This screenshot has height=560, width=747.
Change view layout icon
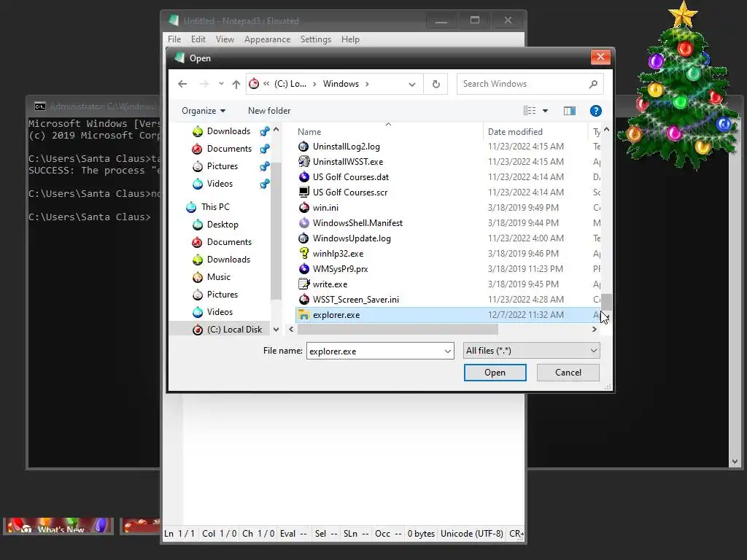[x=530, y=111]
